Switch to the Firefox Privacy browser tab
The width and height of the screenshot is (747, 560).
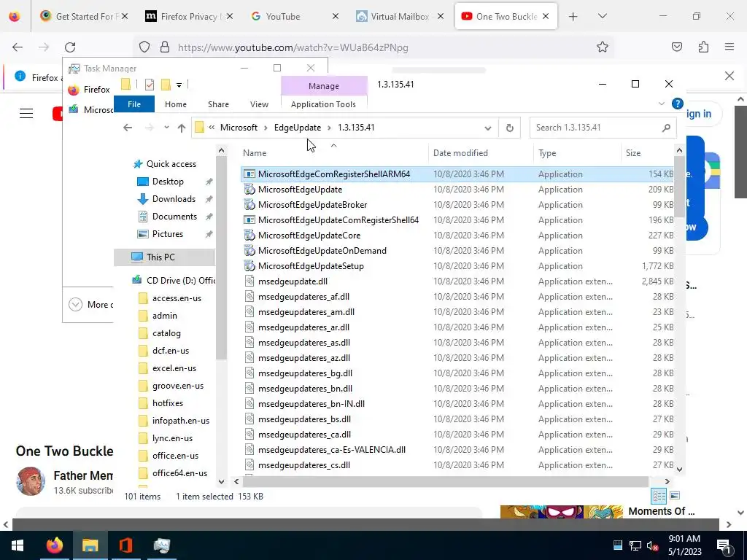tap(189, 17)
